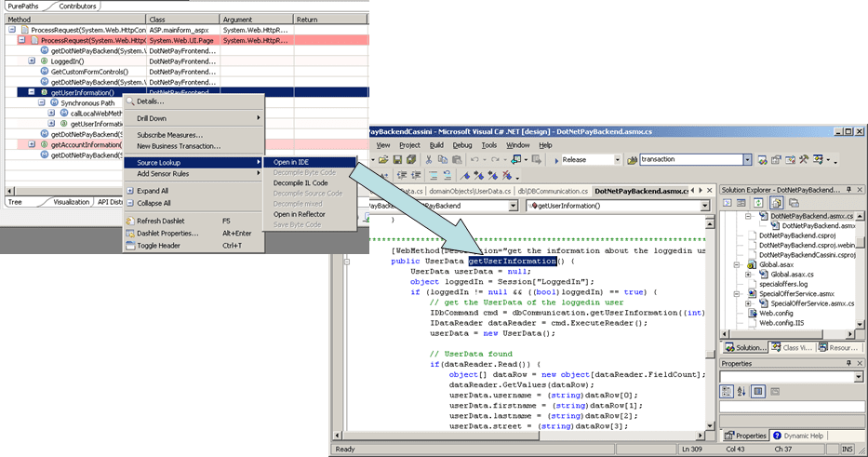Click the Navigate Backward icon
Image resolution: width=868 pixels, height=457 pixels.
tap(516, 159)
